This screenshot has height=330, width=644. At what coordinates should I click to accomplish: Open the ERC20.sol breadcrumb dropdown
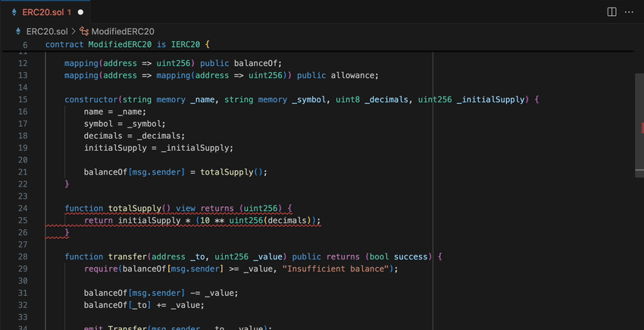(46, 31)
